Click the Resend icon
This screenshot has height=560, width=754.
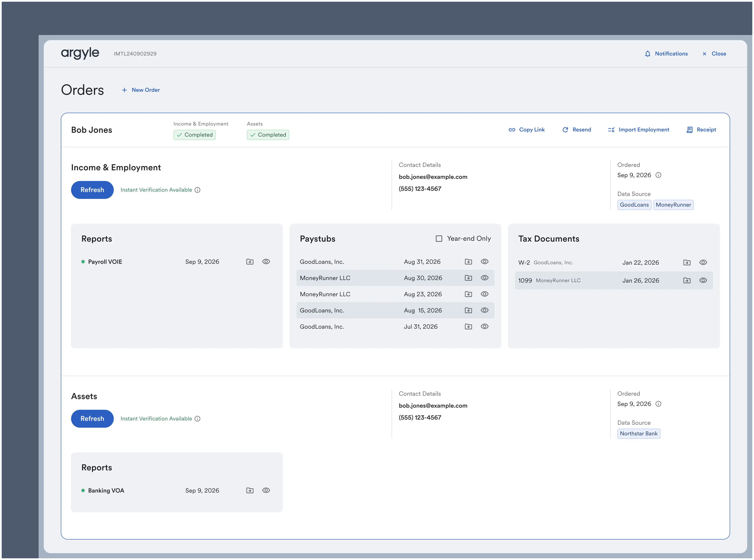(566, 130)
